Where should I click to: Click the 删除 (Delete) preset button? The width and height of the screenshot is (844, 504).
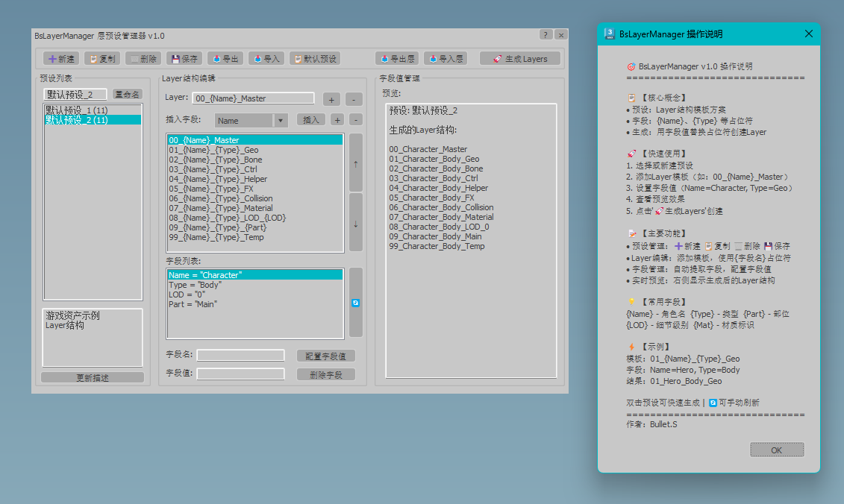coord(143,59)
